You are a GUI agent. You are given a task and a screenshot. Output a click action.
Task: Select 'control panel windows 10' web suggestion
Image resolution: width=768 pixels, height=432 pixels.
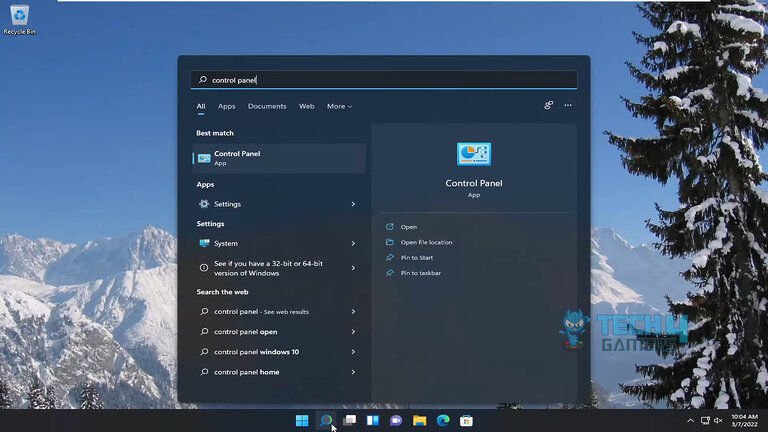(x=256, y=352)
